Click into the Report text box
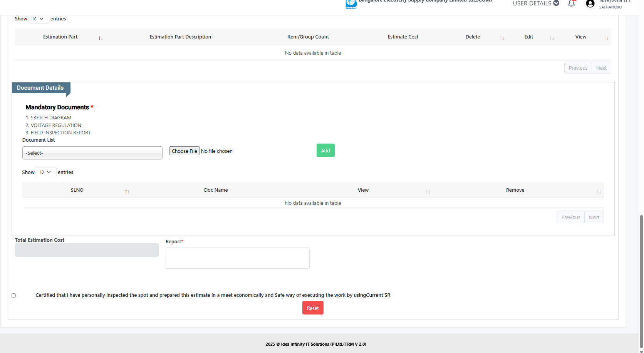The width and height of the screenshot is (644, 353). [238, 258]
